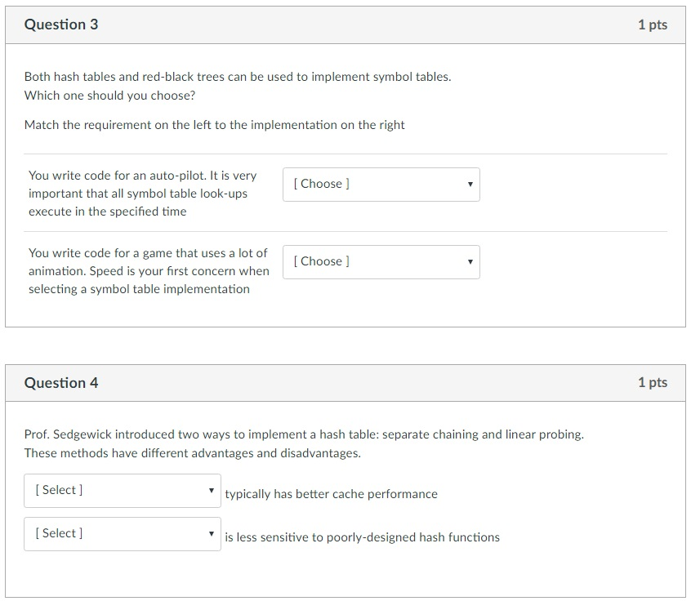Click the game animation requirement text

[x=149, y=270]
